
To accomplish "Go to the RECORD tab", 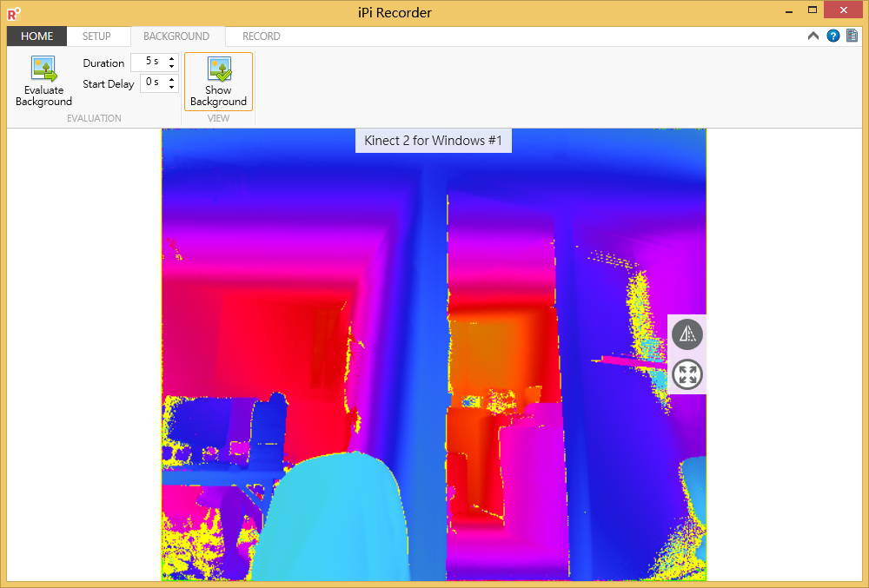I will tap(261, 36).
